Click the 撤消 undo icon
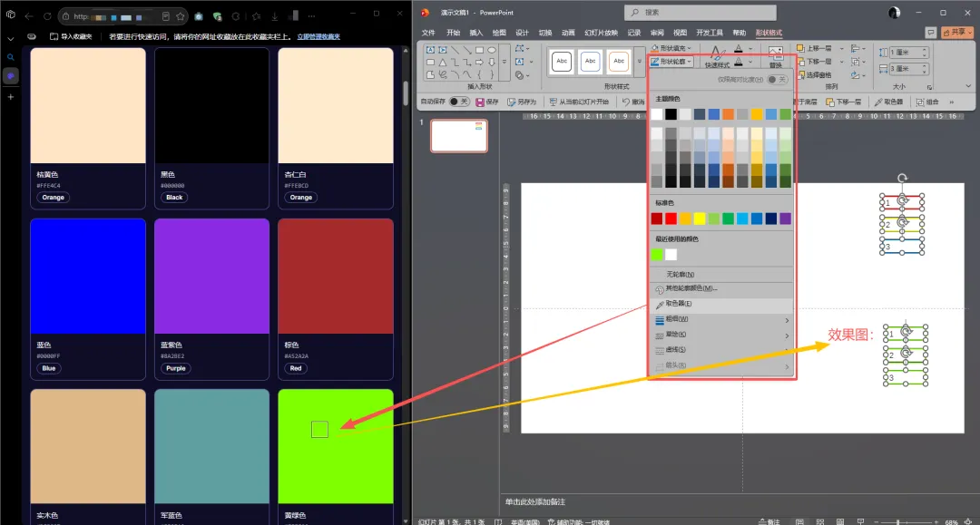 tap(626, 102)
